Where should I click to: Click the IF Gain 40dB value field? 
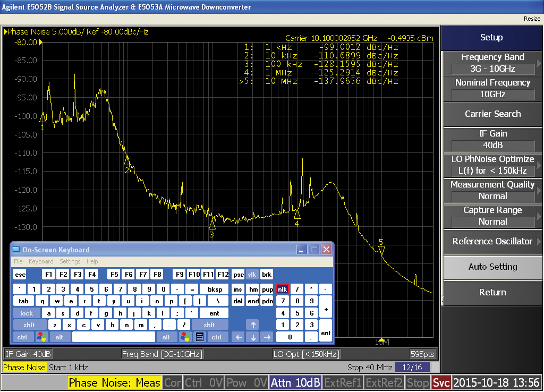pos(492,145)
